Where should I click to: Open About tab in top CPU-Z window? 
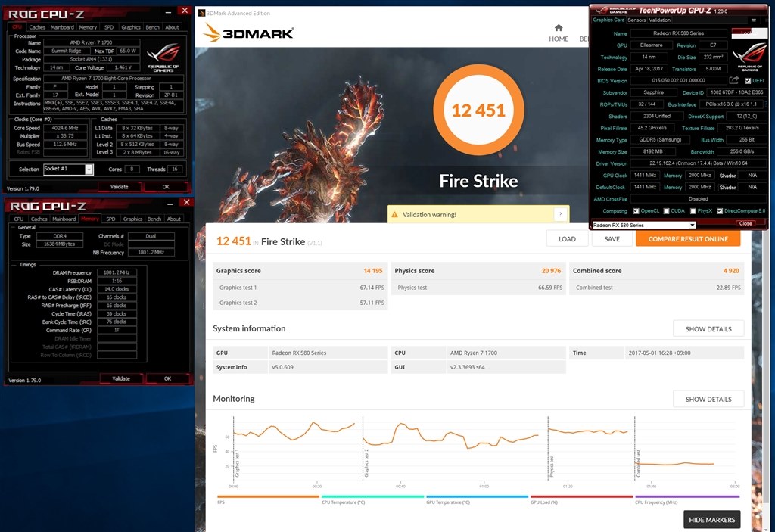tap(172, 27)
